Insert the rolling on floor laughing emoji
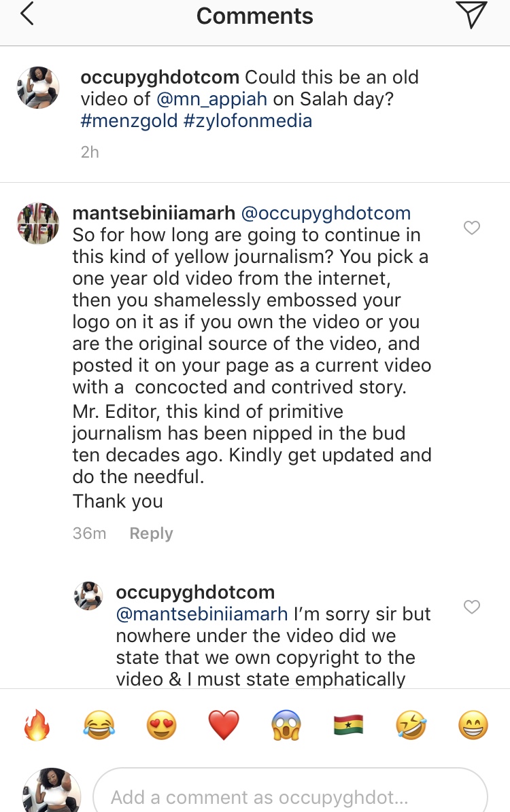The height and width of the screenshot is (812, 510). (411, 725)
